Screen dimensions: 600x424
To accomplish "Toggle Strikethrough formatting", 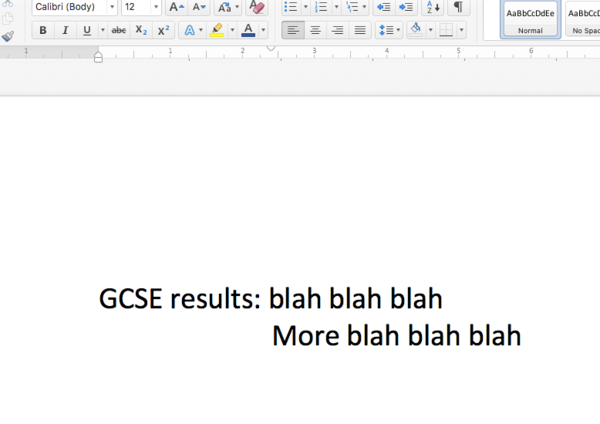I will [x=119, y=30].
